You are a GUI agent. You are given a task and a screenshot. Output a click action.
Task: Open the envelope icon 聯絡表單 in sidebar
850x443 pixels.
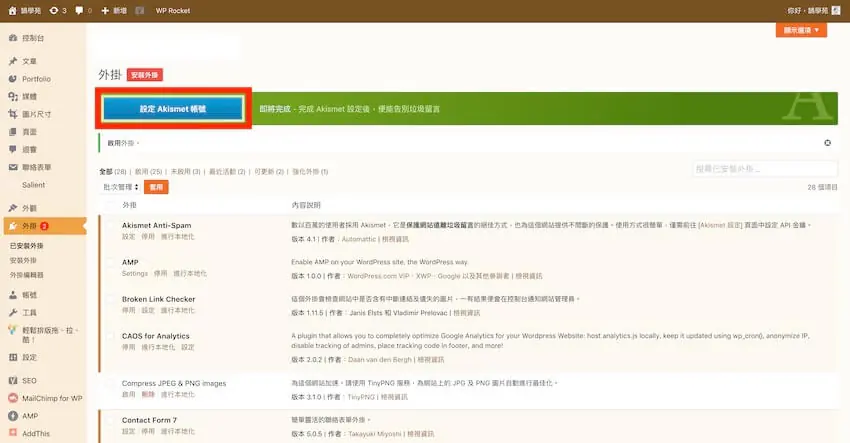tap(13, 167)
